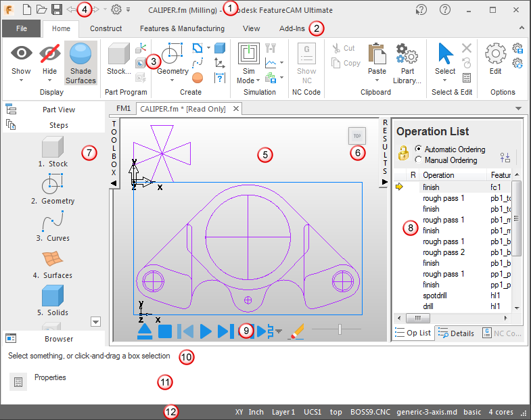This screenshot has width=531, height=420.
Task: Select step 4. Surfaces in Steps panel
Action: [x=53, y=265]
